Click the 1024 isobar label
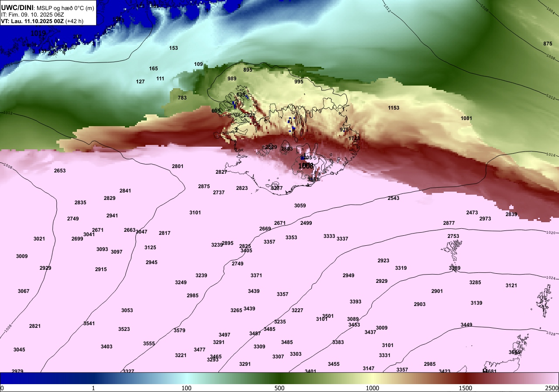Image resolution: width=559 pixels, height=392 pixels. pos(551,278)
